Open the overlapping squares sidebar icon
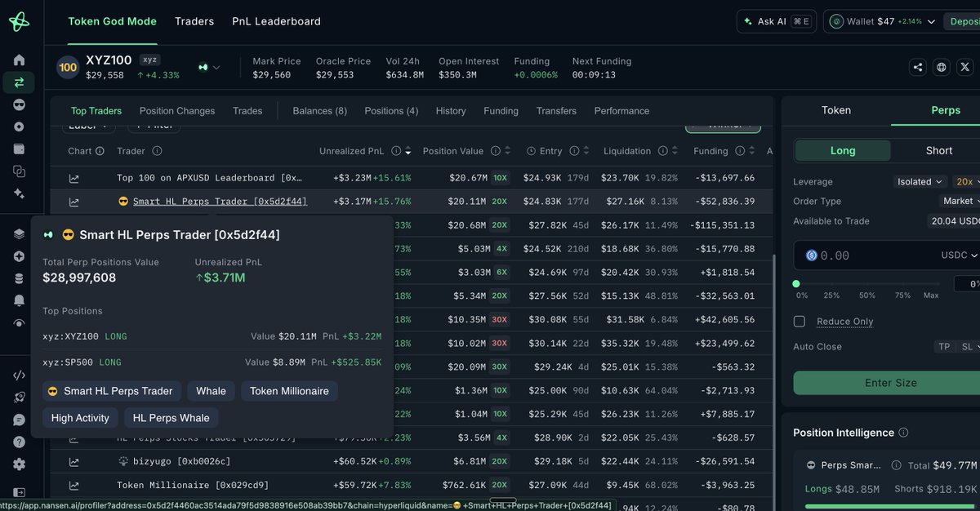The image size is (980, 511). (x=19, y=171)
